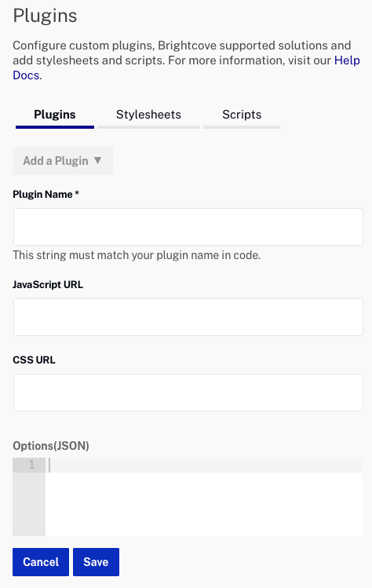Click the empty area below line 1 in JSON editor

(204, 504)
